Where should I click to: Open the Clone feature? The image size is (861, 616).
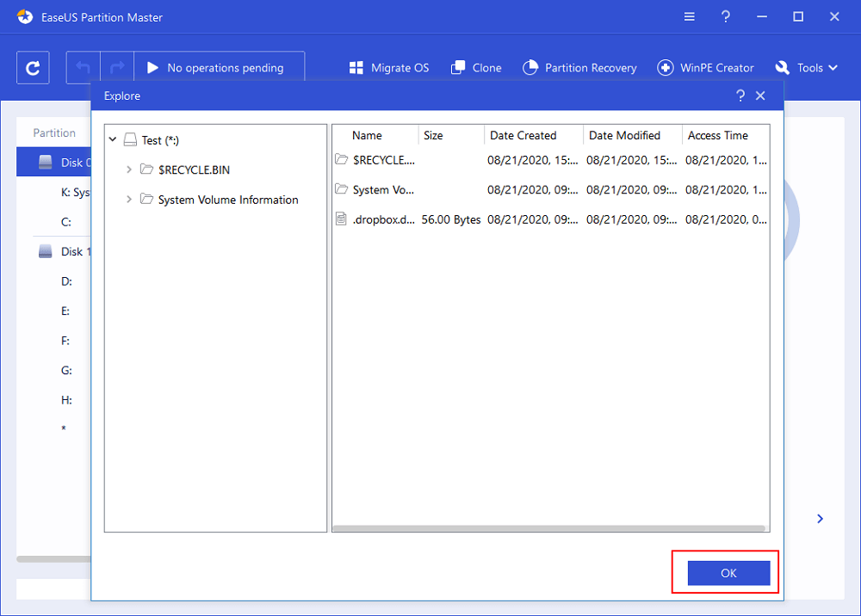(476, 68)
